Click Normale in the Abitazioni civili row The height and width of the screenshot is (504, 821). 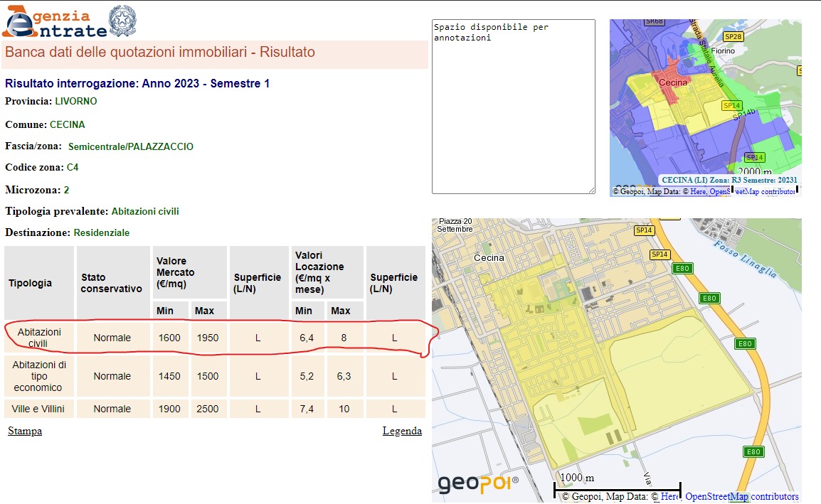point(112,338)
